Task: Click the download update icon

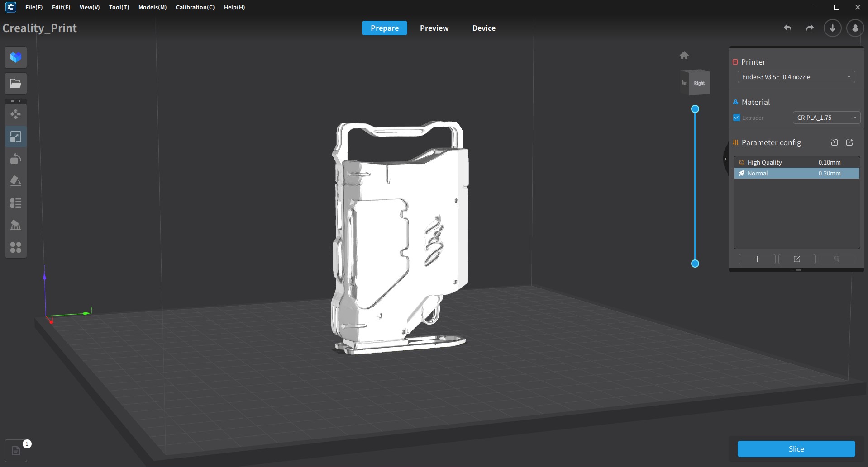Action: click(x=832, y=28)
